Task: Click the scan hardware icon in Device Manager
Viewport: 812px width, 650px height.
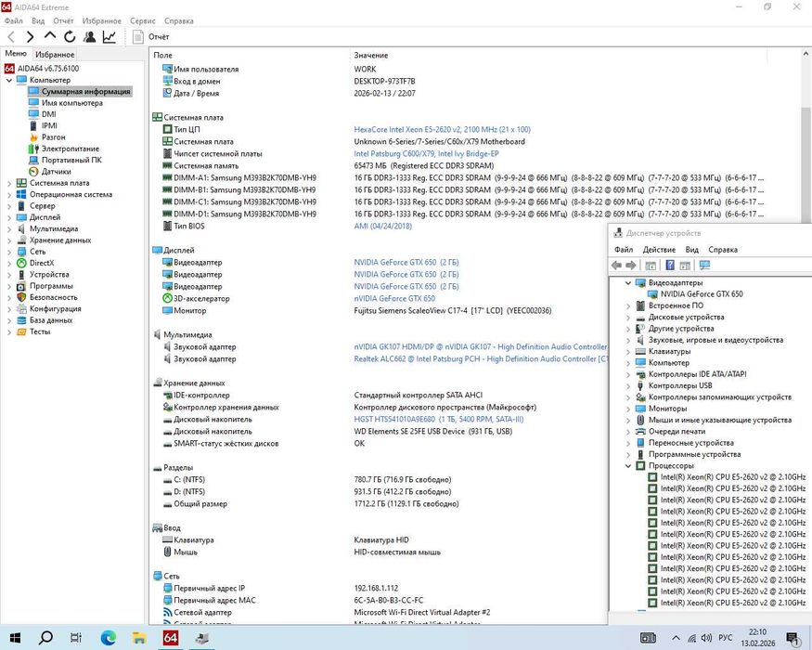Action: pyautogui.click(x=704, y=266)
